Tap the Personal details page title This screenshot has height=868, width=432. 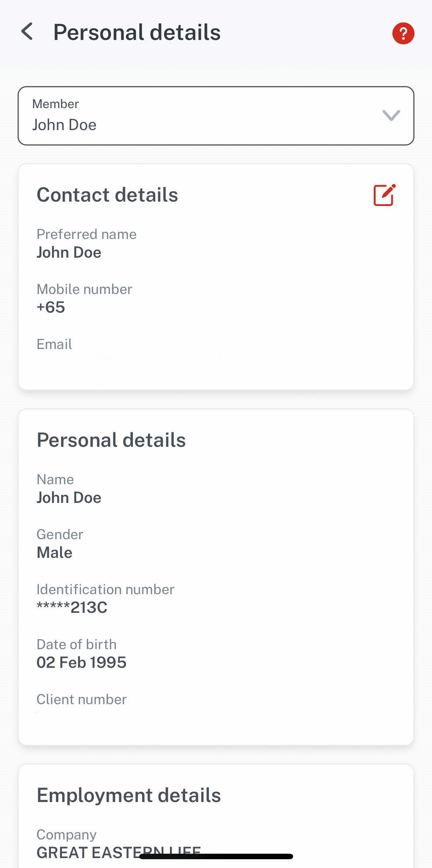(137, 32)
